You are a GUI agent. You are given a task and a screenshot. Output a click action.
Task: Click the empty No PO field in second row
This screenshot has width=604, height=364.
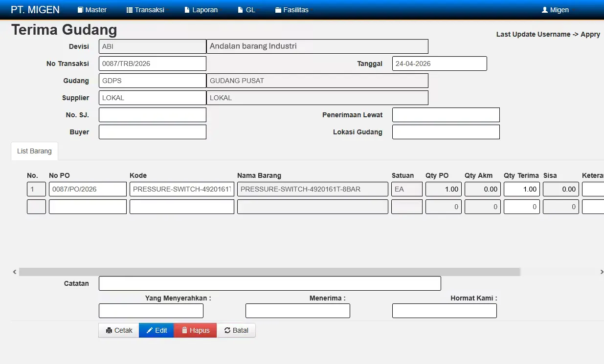pos(88,207)
